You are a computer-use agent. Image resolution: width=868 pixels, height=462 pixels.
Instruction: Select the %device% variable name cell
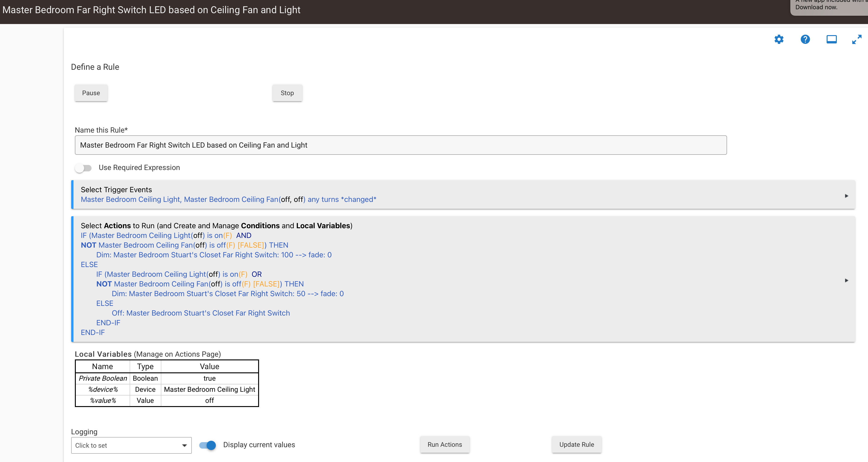coord(103,390)
